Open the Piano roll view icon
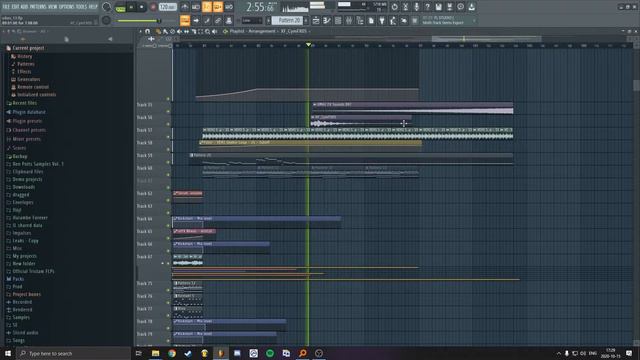This screenshot has width=640, height=360. point(327,20)
